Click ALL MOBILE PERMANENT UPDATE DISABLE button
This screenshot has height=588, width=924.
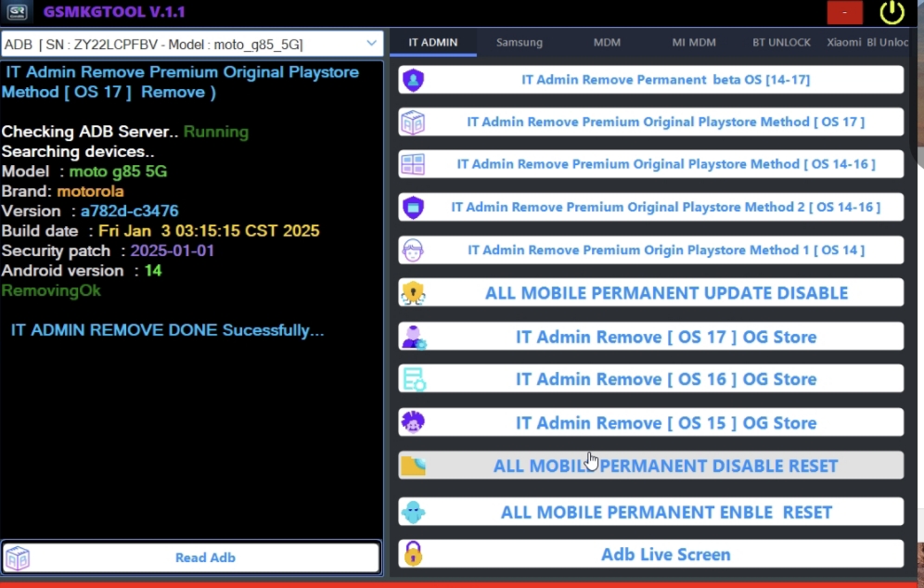[650, 293]
